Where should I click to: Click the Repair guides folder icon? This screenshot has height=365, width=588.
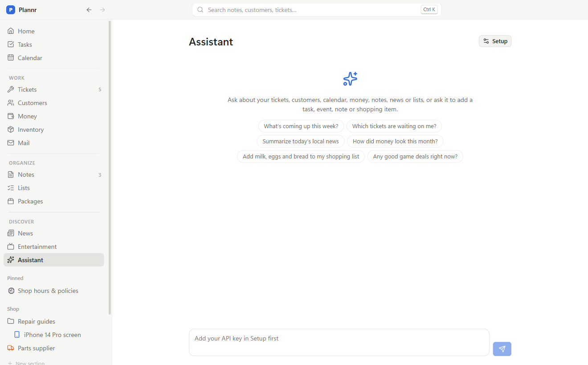click(x=11, y=321)
